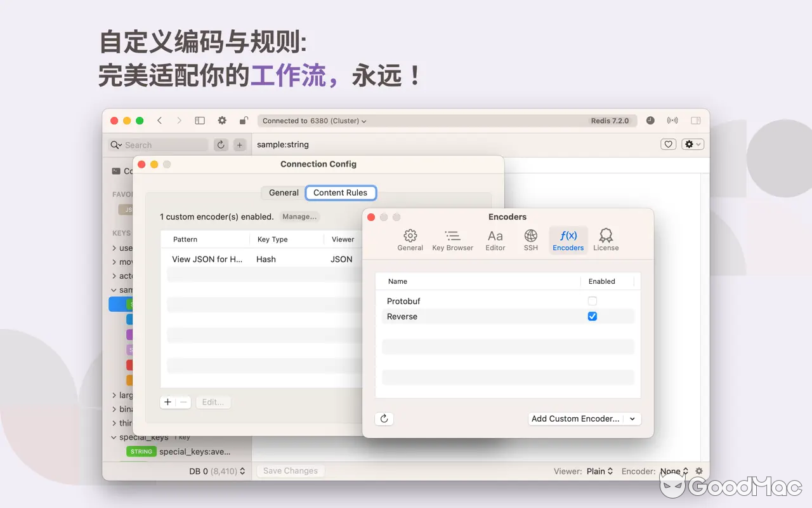Switch to the SSH settings panel
The image size is (812, 508).
(x=530, y=239)
